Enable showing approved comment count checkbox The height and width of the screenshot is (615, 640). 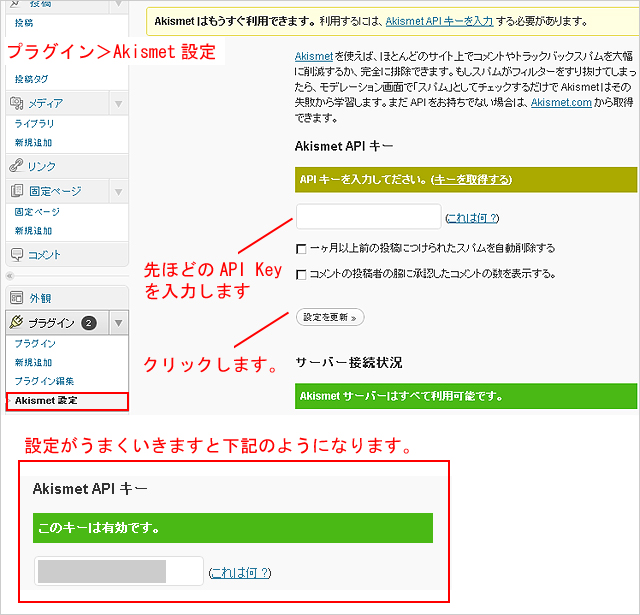pos(301,275)
